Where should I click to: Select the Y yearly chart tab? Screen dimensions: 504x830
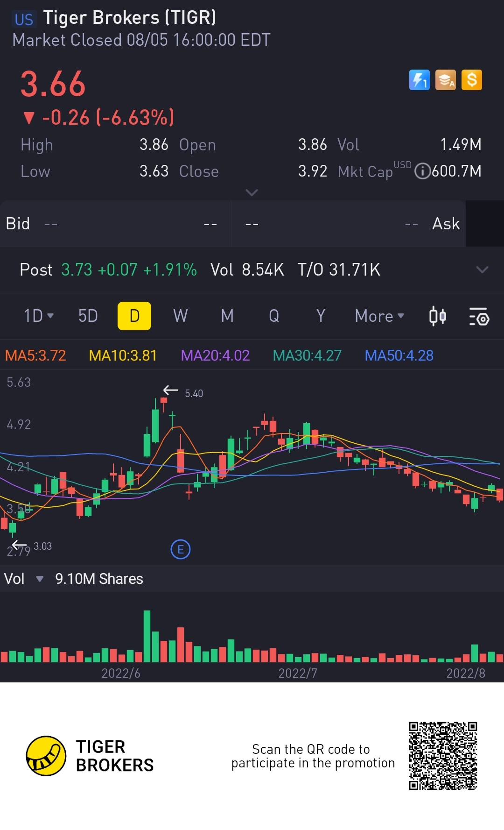[321, 316]
